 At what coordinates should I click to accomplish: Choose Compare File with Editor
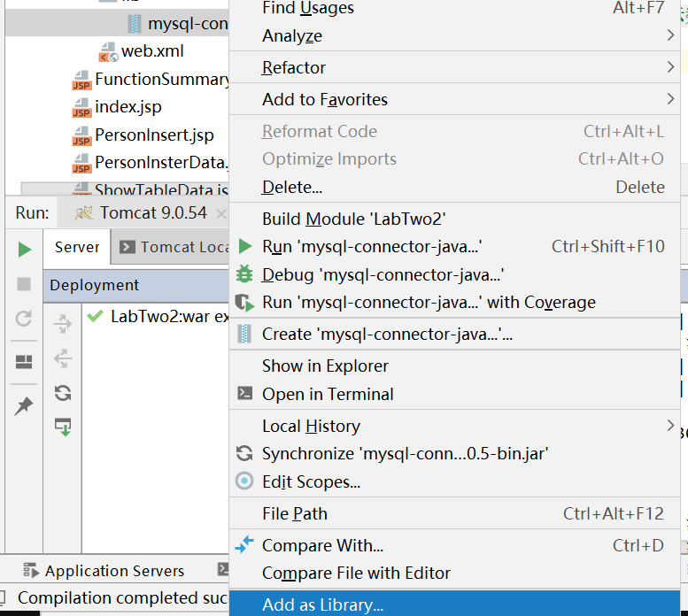click(454, 573)
